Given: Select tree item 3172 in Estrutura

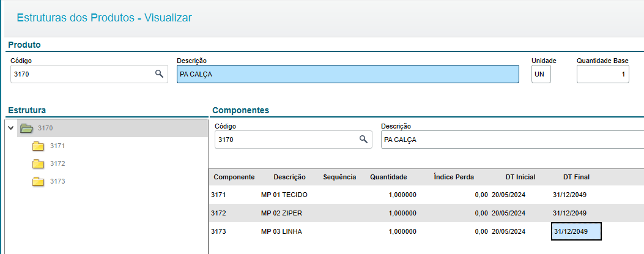Looking at the screenshot, I should point(57,163).
